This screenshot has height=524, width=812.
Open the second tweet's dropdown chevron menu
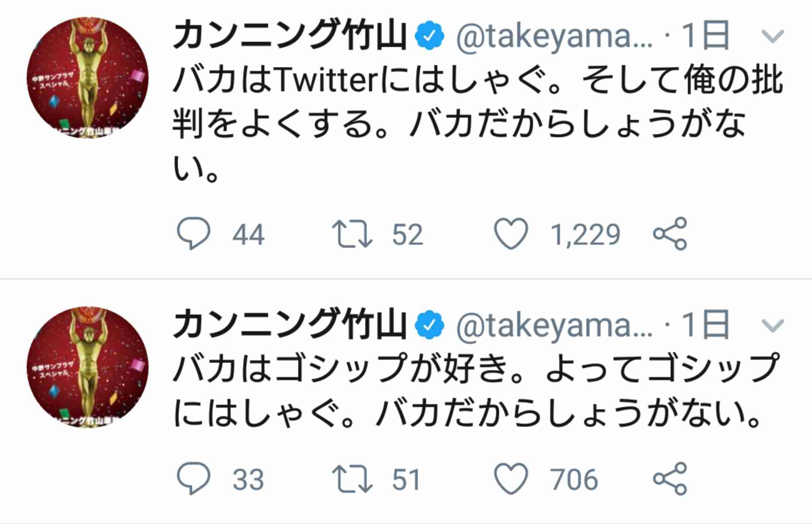(773, 326)
